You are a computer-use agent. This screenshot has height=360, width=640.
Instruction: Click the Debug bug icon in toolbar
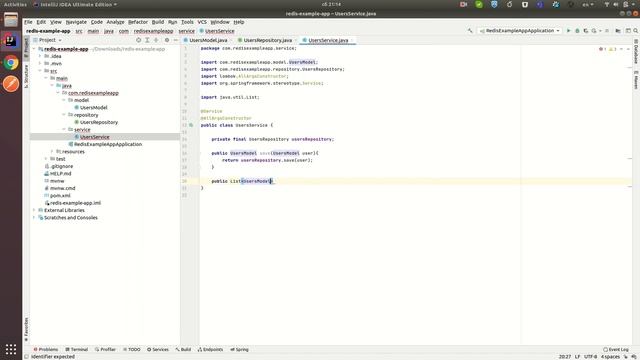coord(577,31)
